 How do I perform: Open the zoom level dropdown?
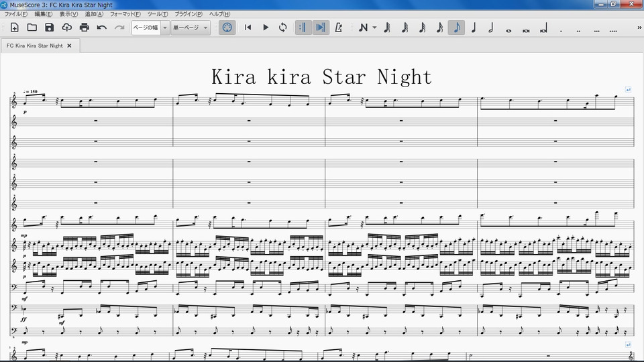(165, 27)
